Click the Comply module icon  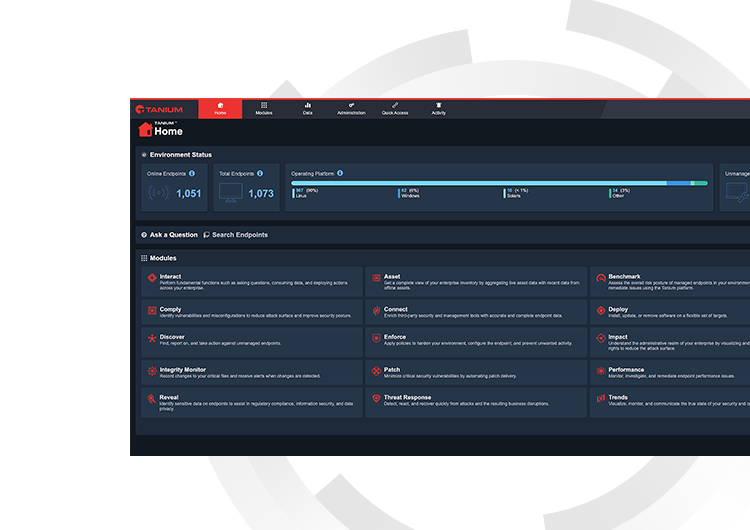tap(152, 310)
